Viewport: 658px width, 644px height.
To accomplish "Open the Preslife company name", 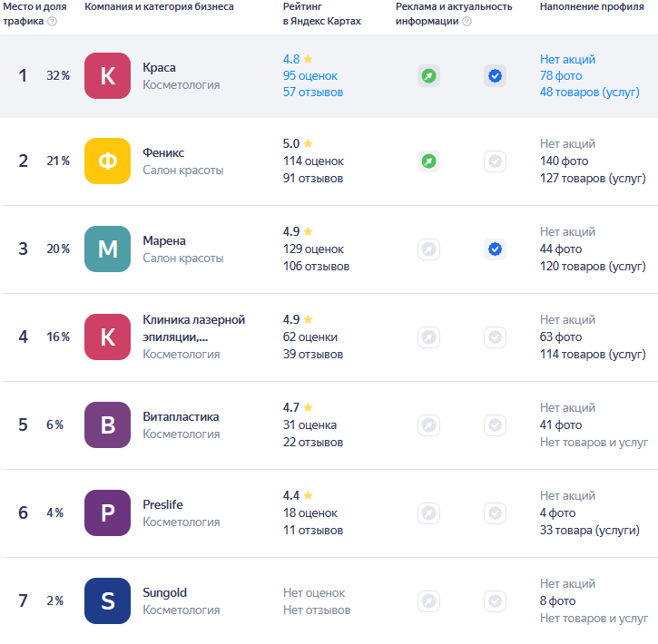I will [x=162, y=504].
